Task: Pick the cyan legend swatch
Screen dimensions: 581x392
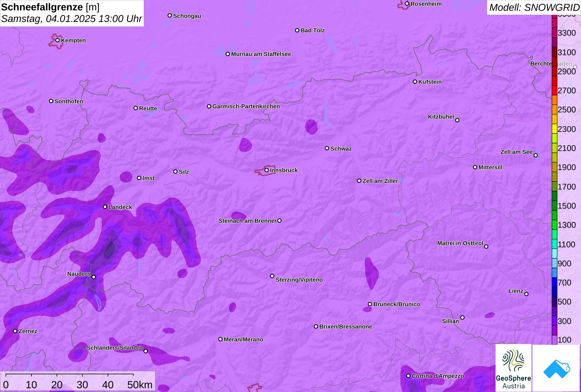Action: pyautogui.click(x=554, y=253)
